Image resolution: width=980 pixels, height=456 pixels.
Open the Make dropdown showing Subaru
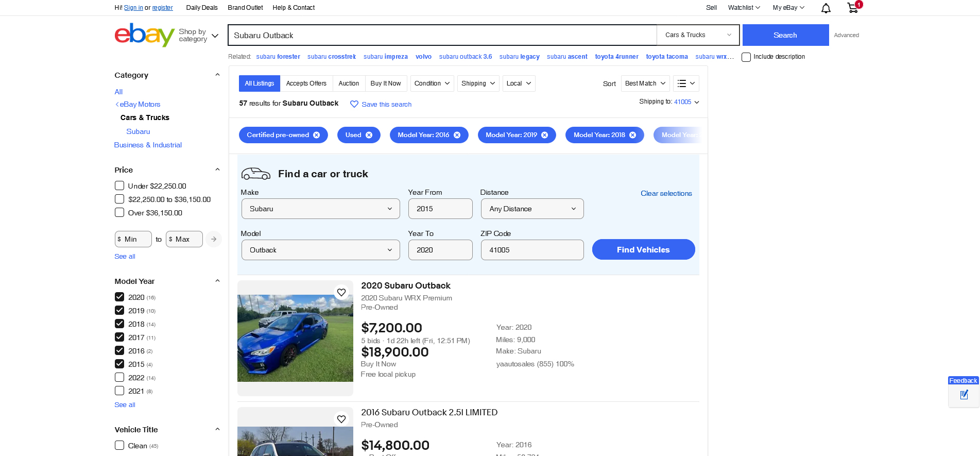[x=320, y=209]
